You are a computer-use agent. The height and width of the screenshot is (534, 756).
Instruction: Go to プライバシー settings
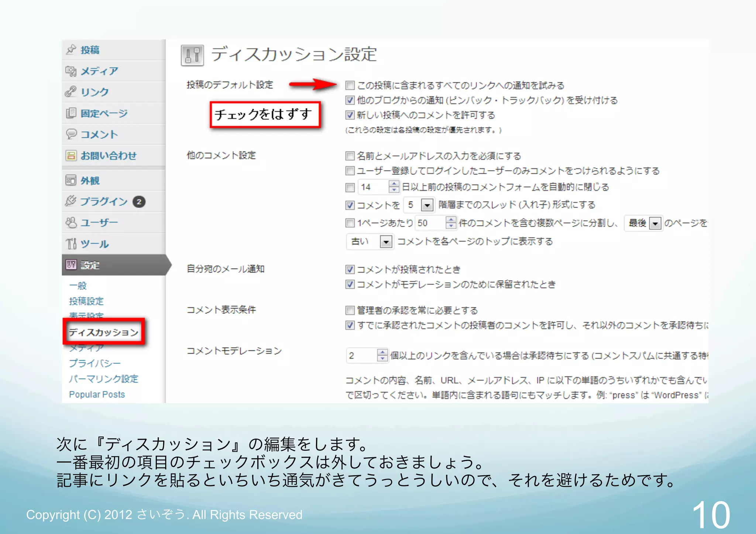click(x=95, y=363)
